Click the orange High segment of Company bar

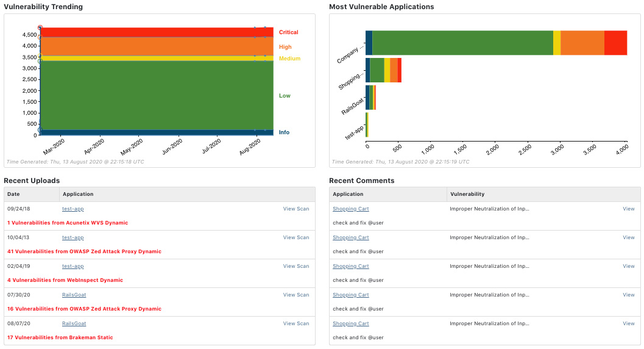(x=582, y=43)
